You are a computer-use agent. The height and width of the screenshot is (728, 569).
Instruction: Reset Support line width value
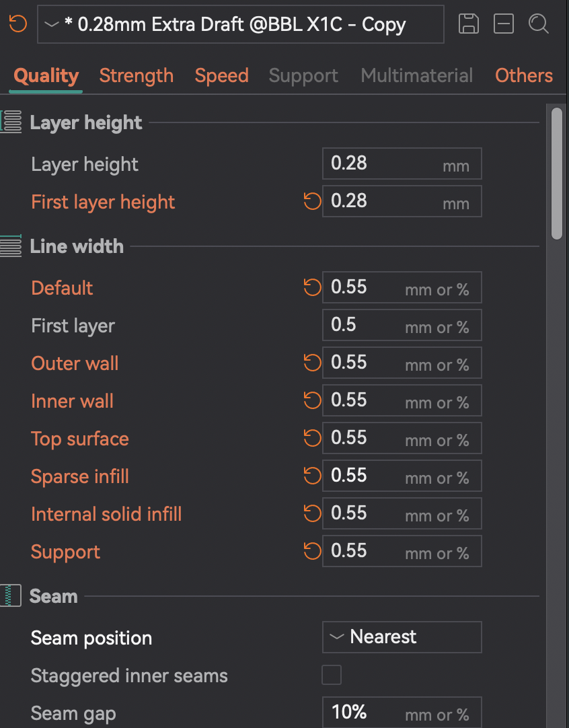[x=312, y=552]
